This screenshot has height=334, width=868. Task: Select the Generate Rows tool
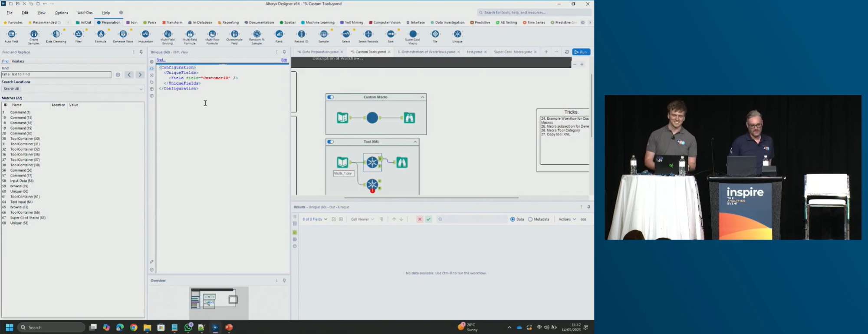(123, 36)
